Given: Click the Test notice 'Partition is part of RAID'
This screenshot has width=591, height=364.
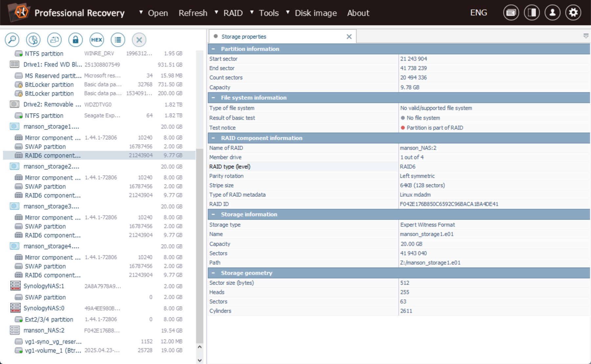Looking at the screenshot, I should tap(435, 128).
